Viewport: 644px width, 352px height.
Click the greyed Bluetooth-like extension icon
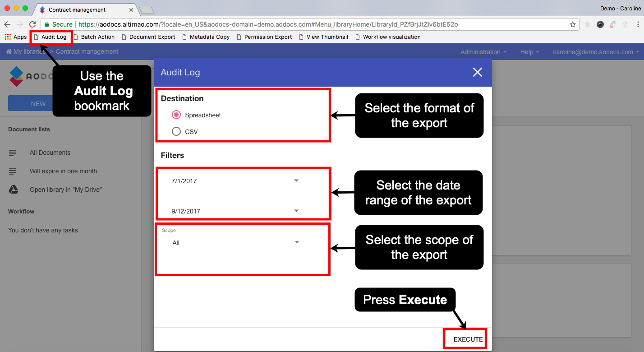[587, 24]
